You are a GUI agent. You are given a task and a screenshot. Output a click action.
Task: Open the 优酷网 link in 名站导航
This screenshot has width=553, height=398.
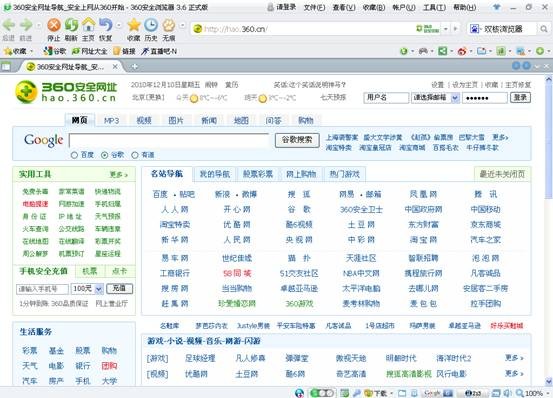point(237,225)
